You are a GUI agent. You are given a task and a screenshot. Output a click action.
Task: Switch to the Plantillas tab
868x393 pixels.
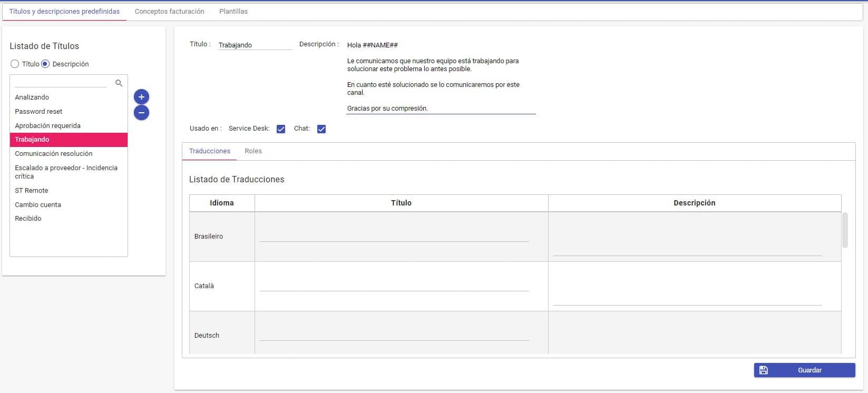click(x=233, y=12)
